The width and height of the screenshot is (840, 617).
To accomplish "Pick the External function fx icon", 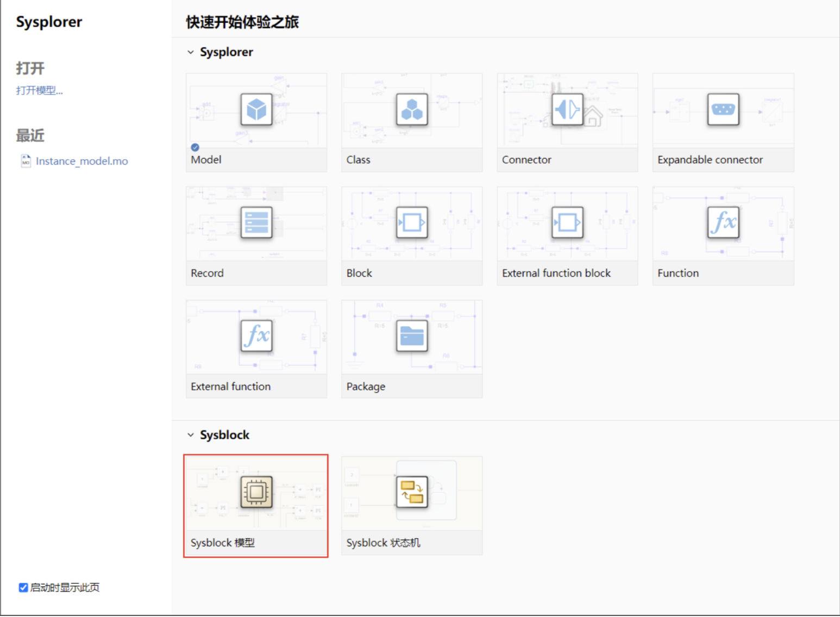I will [x=256, y=335].
